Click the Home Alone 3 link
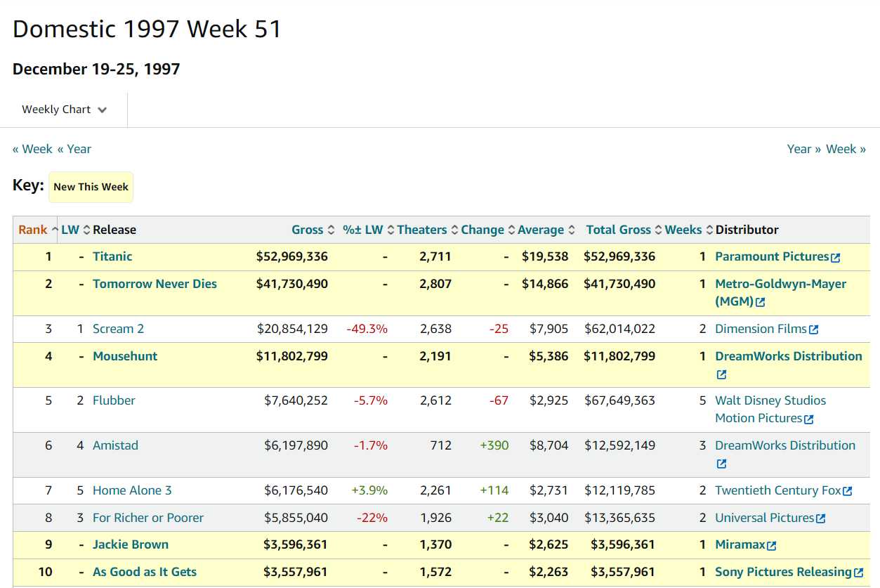The width and height of the screenshot is (880, 588). pyautogui.click(x=132, y=490)
